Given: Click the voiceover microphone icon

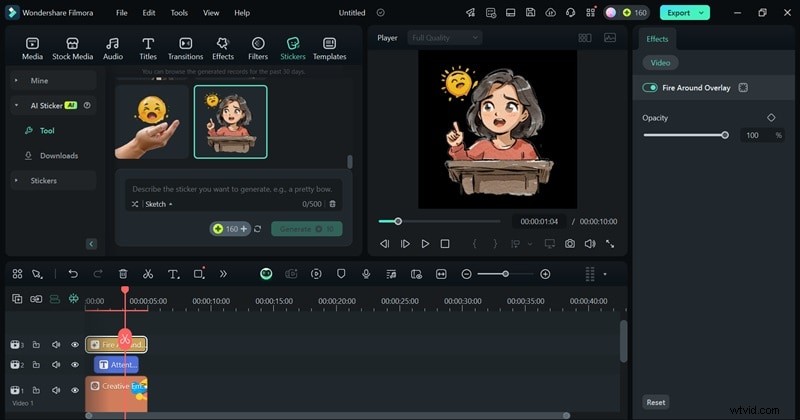Looking at the screenshot, I should click(366, 274).
